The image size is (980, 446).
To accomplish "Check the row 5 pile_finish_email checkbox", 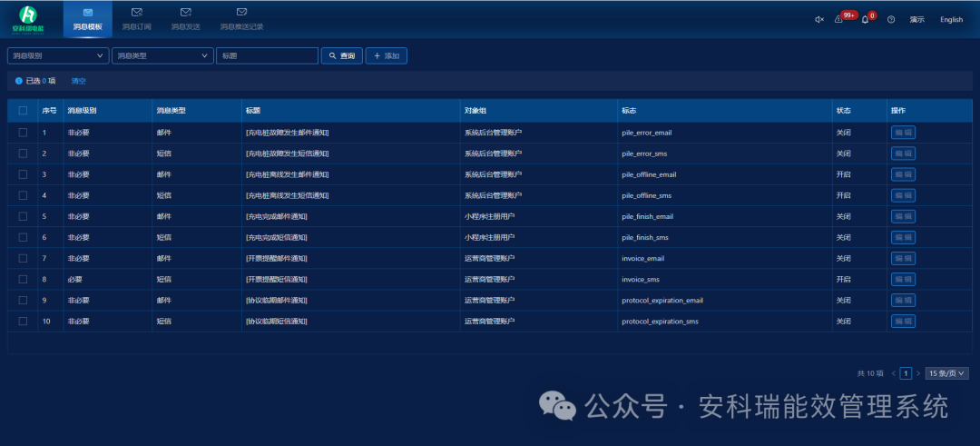I will pos(23,216).
